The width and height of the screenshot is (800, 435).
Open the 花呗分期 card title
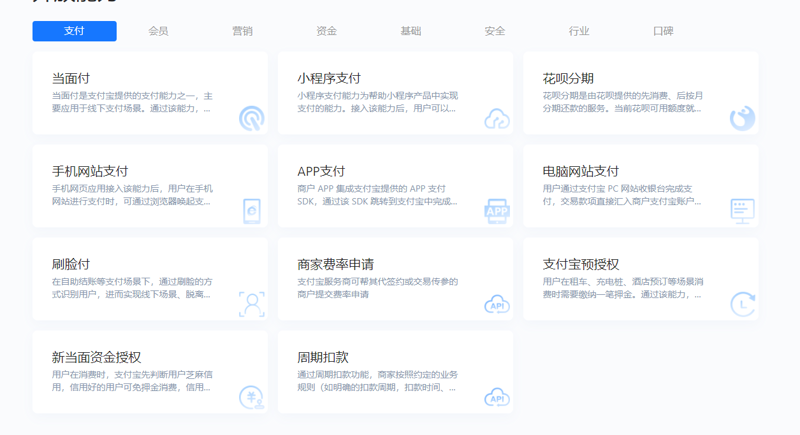pos(568,79)
